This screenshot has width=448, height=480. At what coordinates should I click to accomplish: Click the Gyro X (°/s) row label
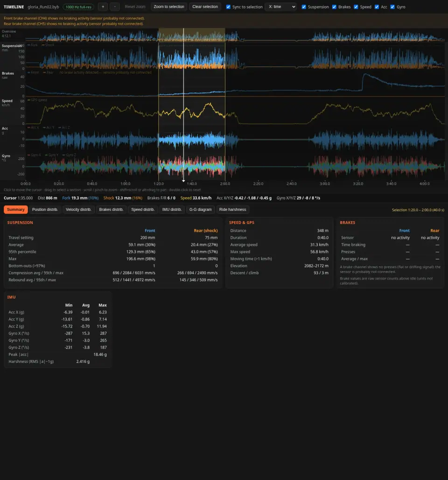(x=19, y=334)
